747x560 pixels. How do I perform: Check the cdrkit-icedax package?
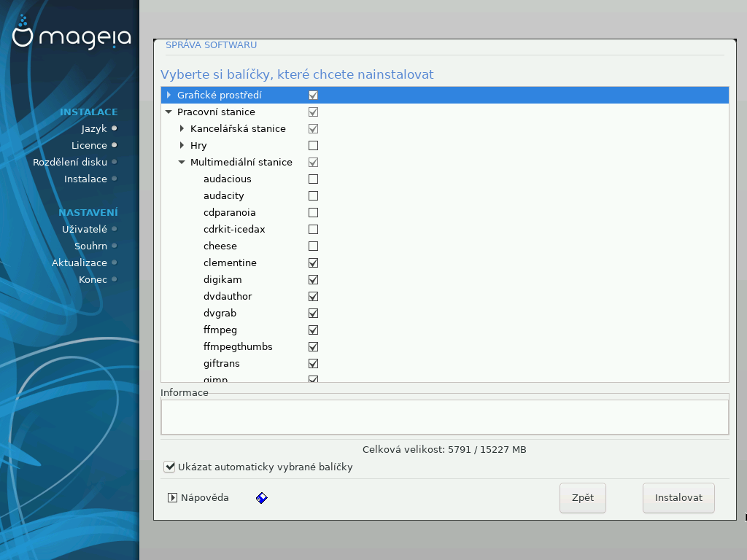point(313,229)
